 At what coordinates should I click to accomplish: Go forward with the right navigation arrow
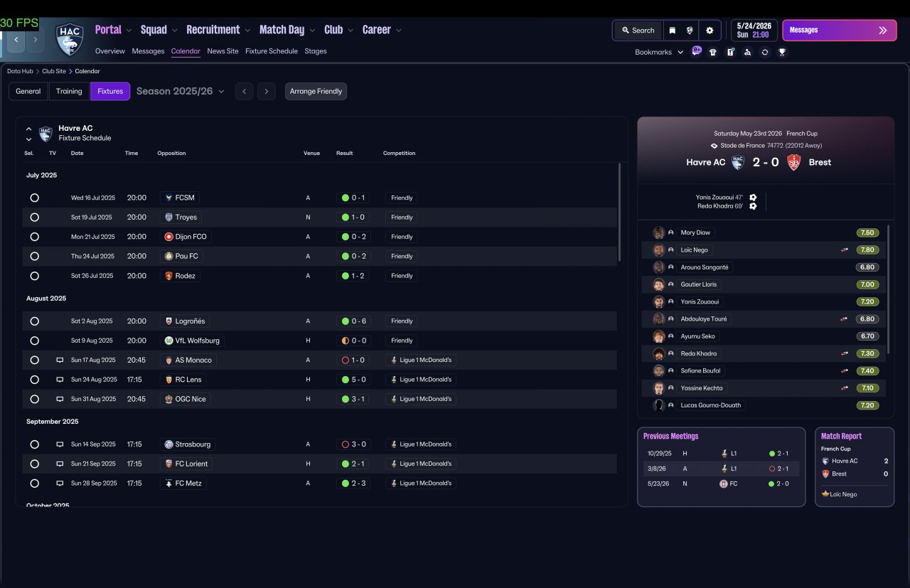click(35, 40)
